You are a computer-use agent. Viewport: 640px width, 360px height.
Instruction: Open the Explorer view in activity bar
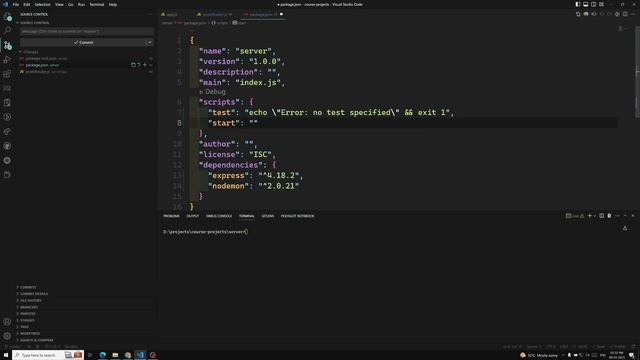click(x=7, y=17)
